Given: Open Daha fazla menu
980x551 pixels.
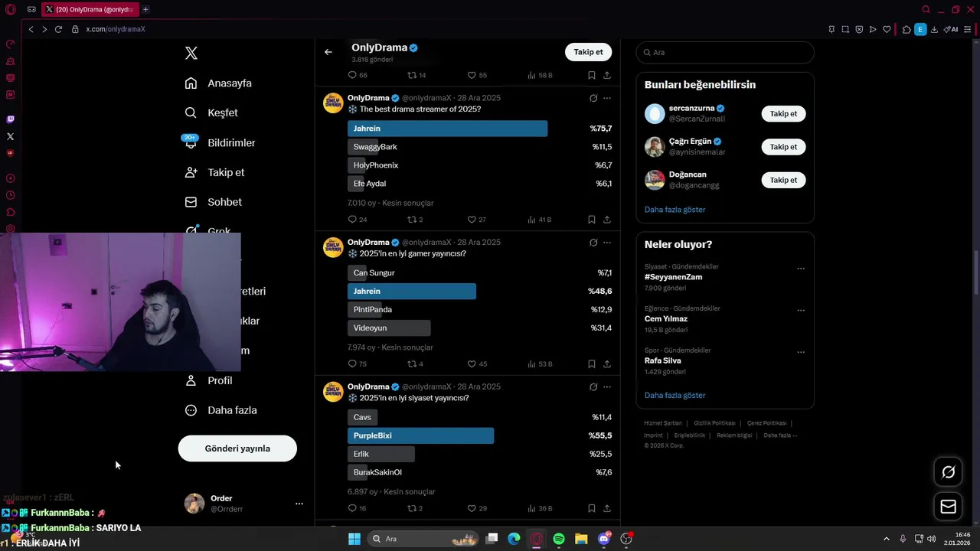Looking at the screenshot, I should click(x=220, y=410).
